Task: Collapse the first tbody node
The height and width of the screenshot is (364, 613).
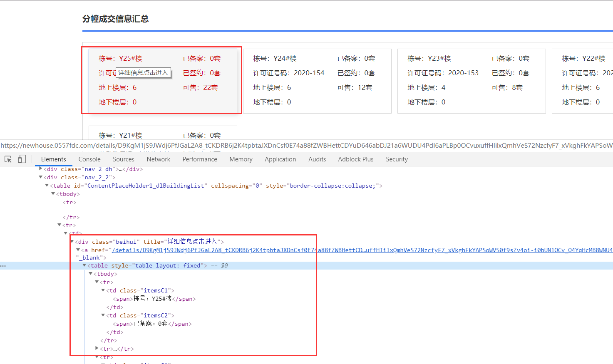Action: pyautogui.click(x=53, y=194)
